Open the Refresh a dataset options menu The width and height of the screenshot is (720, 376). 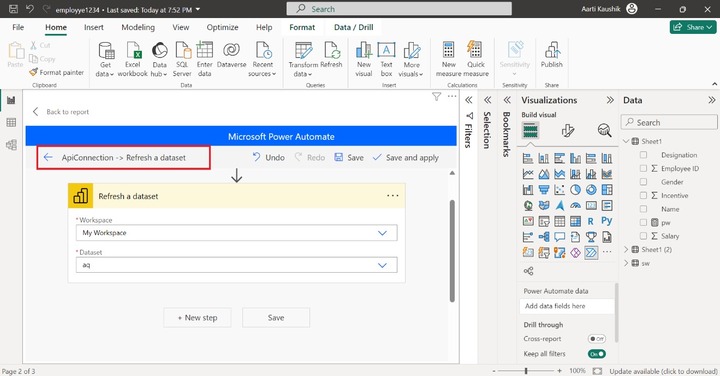393,196
